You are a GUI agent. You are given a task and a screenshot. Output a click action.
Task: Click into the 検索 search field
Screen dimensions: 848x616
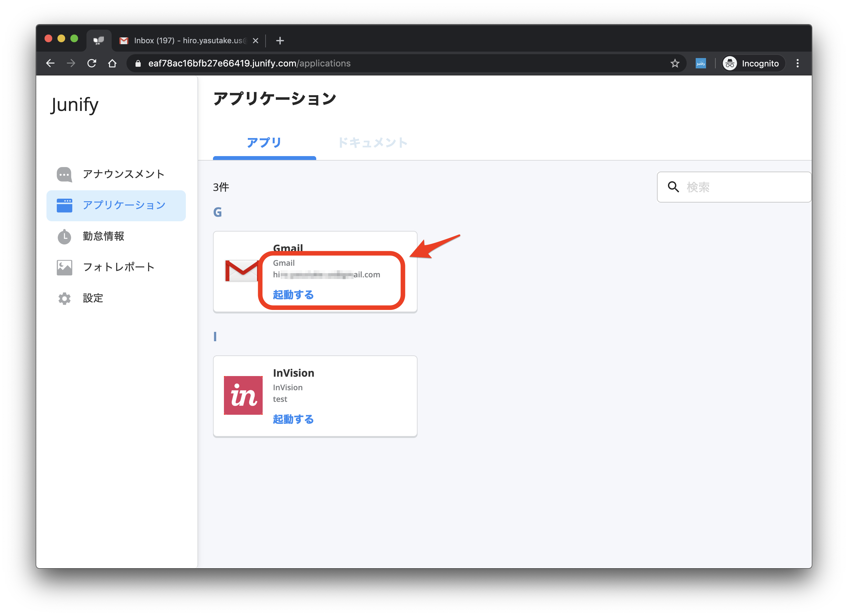pyautogui.click(x=744, y=187)
